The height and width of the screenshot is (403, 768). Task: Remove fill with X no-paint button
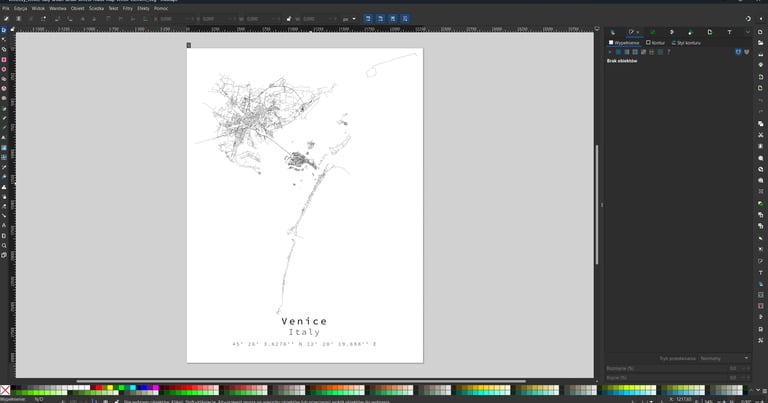tap(610, 52)
